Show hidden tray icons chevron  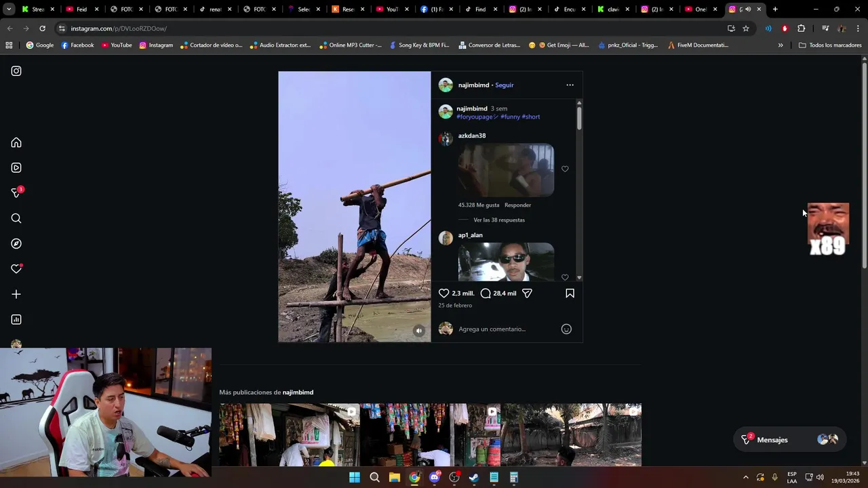click(745, 477)
